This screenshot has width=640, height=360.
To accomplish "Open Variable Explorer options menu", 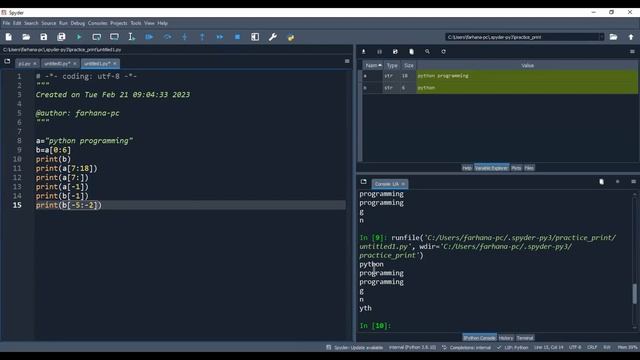I will (632, 52).
